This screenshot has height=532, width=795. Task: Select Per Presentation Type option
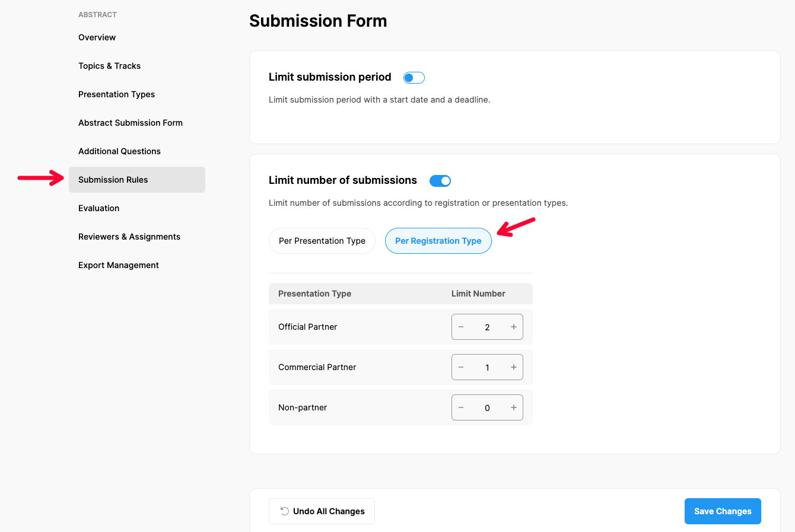[x=322, y=241]
